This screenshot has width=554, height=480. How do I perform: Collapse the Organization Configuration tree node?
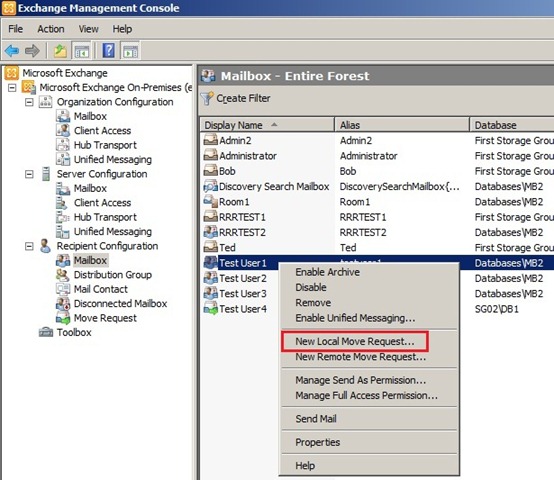pos(29,102)
